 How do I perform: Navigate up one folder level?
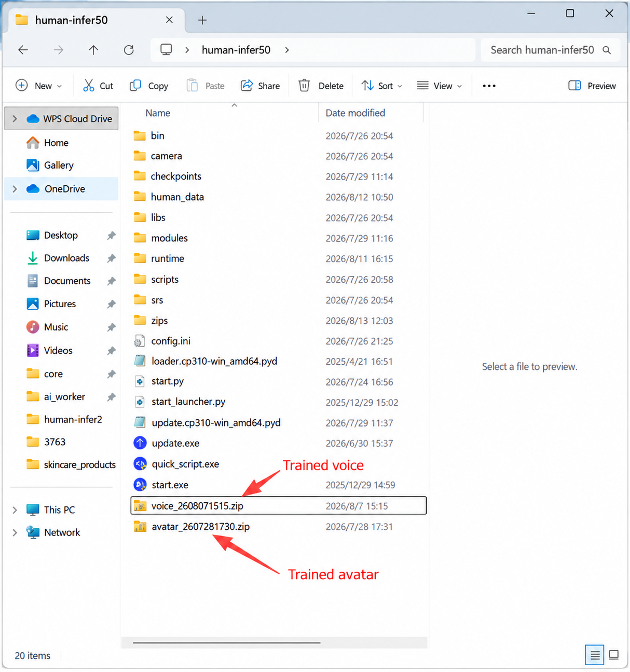click(x=93, y=50)
